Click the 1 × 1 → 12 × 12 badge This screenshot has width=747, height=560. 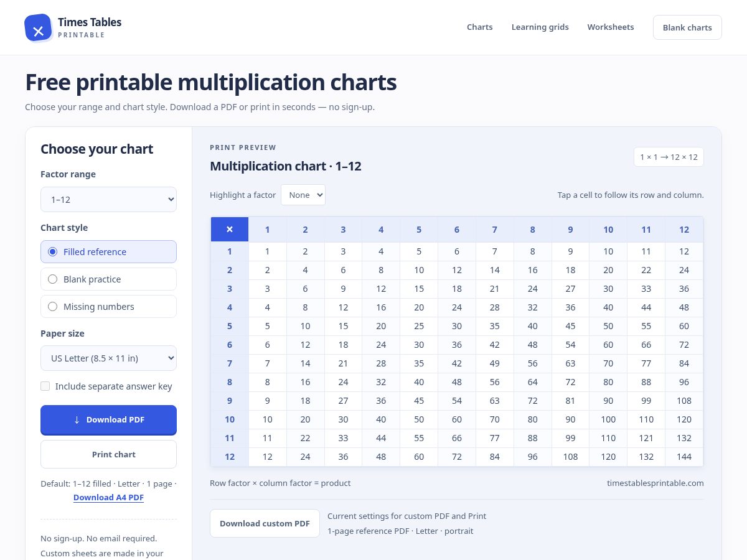click(669, 157)
